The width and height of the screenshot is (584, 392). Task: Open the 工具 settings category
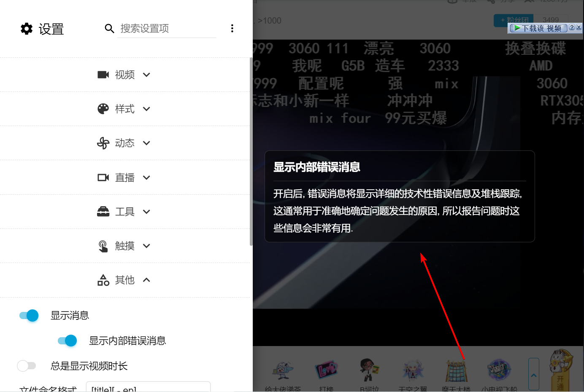coord(125,212)
